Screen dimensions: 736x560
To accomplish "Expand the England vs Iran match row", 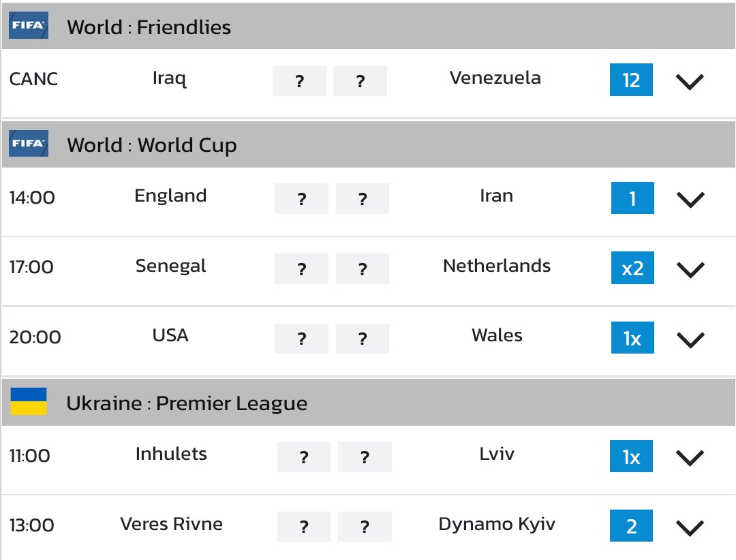I will point(690,199).
